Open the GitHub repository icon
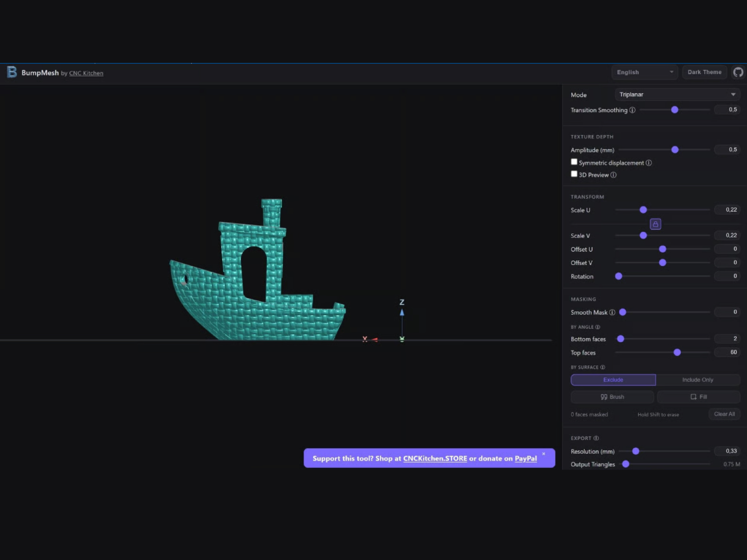 click(x=738, y=72)
